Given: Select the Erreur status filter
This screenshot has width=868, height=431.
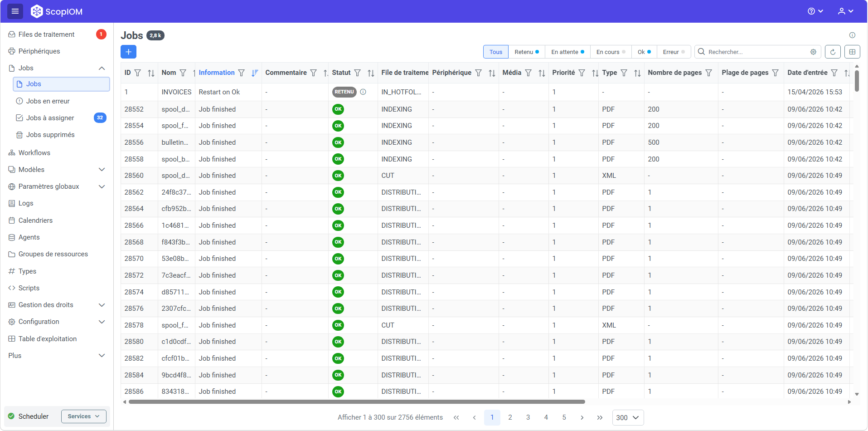Looking at the screenshot, I should point(674,52).
